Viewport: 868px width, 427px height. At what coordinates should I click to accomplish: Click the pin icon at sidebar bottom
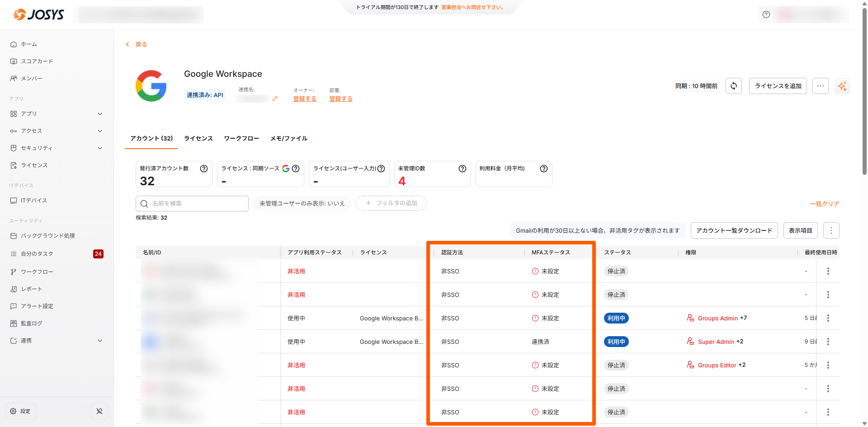coord(99,411)
